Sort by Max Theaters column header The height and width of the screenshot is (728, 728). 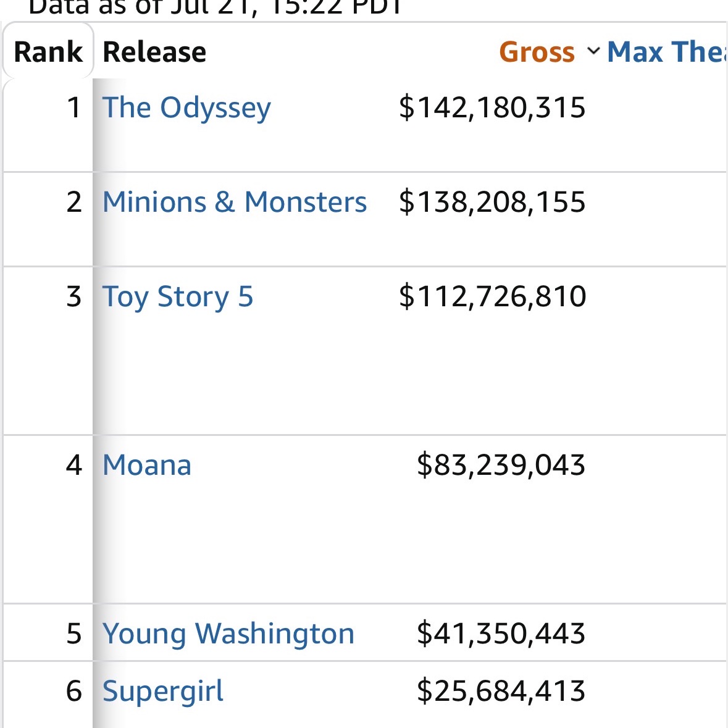click(x=667, y=51)
